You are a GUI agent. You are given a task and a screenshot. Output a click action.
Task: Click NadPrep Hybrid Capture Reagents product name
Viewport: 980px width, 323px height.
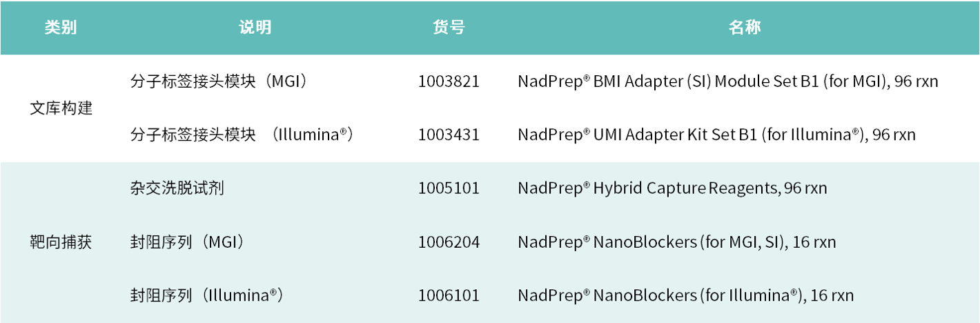click(x=672, y=188)
